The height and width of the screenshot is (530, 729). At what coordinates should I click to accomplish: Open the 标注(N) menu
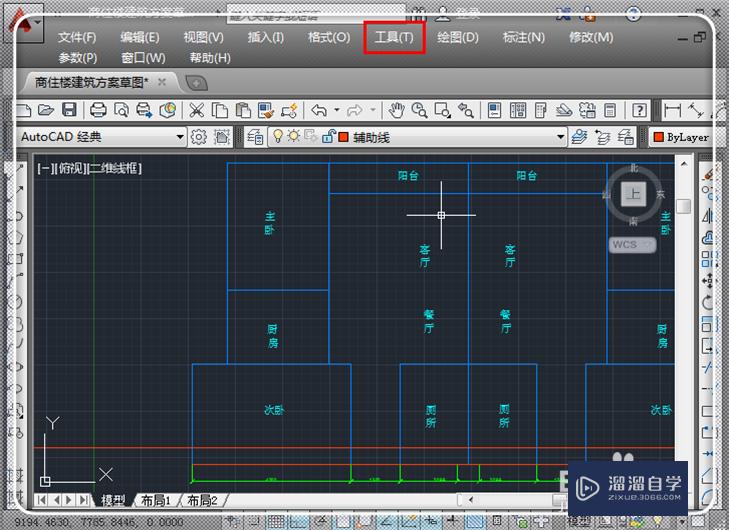524,37
